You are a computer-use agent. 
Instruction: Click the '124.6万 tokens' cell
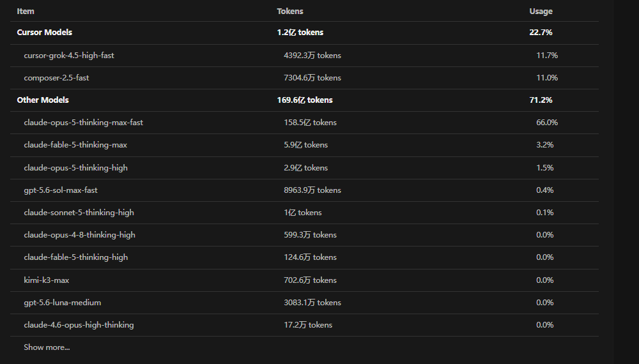[x=310, y=257]
